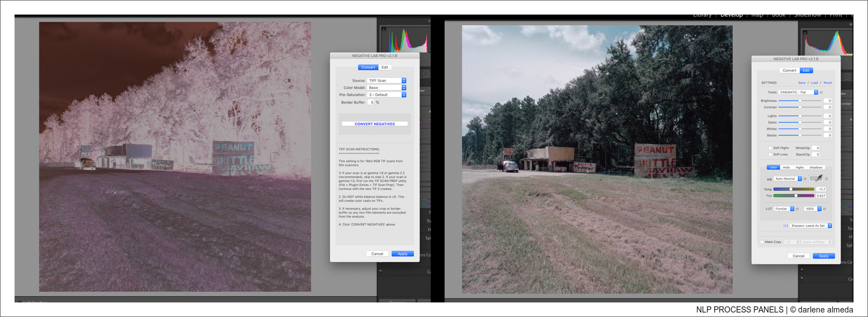Reset the LUT choice via arrow after Frontier
The width and height of the screenshot is (868, 317).
(x=797, y=209)
